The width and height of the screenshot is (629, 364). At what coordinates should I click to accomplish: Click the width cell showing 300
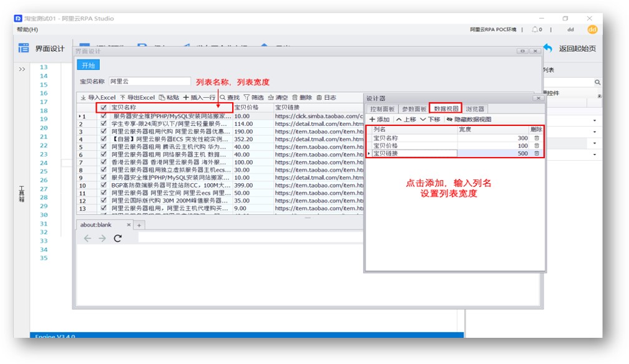494,138
